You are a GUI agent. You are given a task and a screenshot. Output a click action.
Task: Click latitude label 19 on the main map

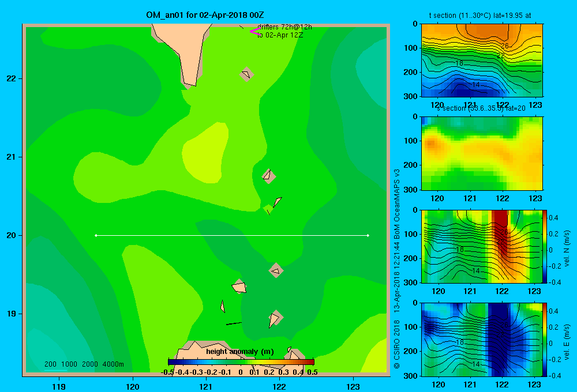pyautogui.click(x=12, y=314)
